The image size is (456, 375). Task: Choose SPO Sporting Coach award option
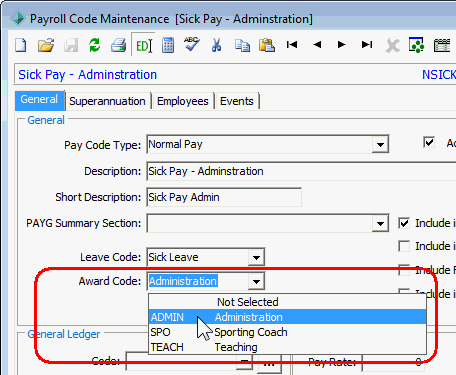coord(287,332)
